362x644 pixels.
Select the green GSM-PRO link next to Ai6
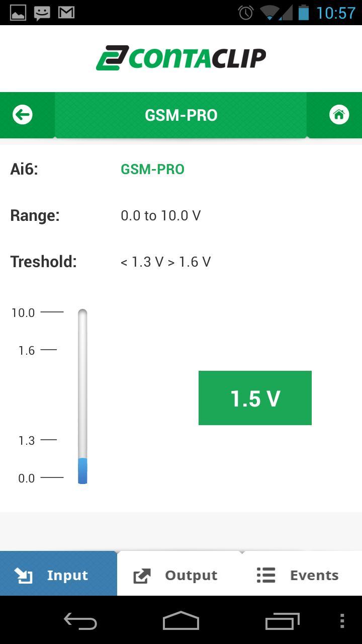point(152,169)
